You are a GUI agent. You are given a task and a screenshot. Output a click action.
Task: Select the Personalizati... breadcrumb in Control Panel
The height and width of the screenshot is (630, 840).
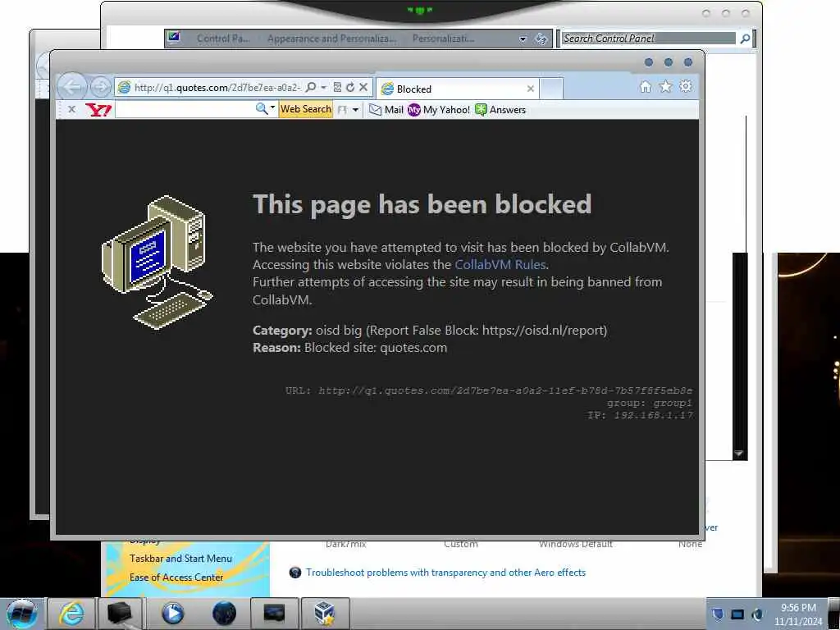point(443,39)
